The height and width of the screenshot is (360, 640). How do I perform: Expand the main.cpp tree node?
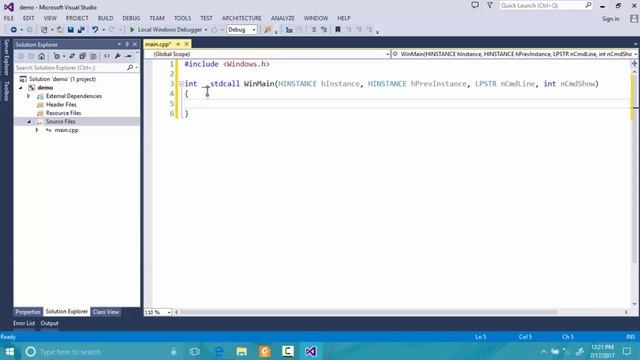click(37, 130)
